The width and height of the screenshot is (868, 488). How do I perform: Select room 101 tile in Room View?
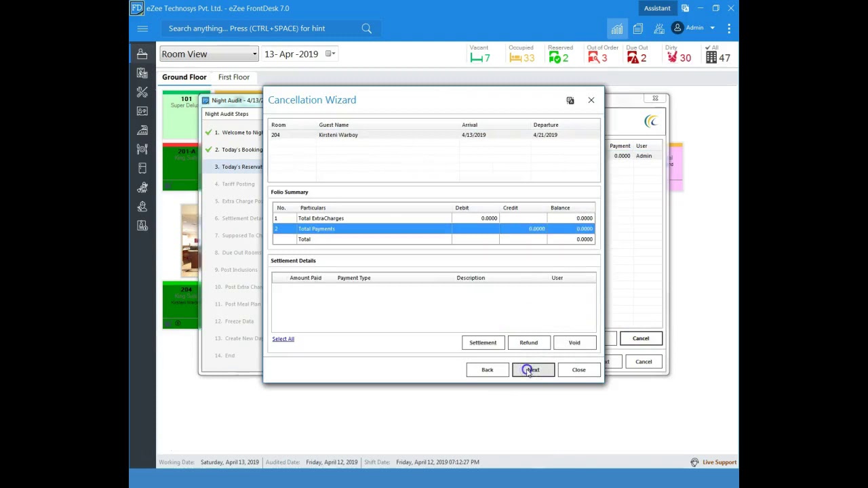pyautogui.click(x=181, y=115)
